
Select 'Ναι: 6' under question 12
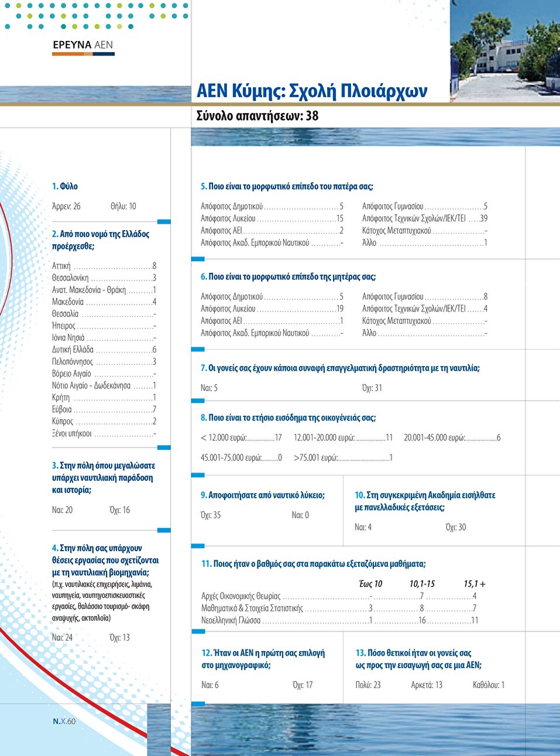click(210, 685)
